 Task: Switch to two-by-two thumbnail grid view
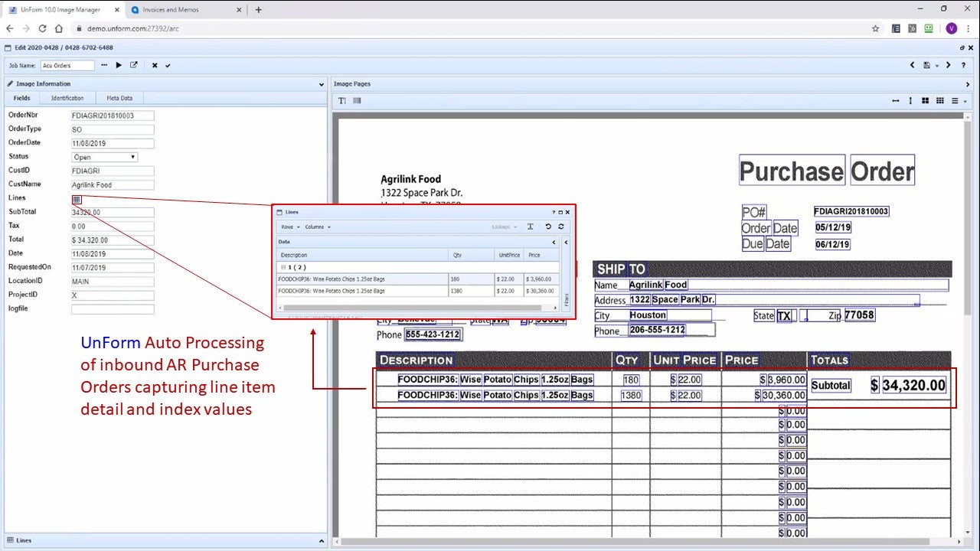click(925, 101)
